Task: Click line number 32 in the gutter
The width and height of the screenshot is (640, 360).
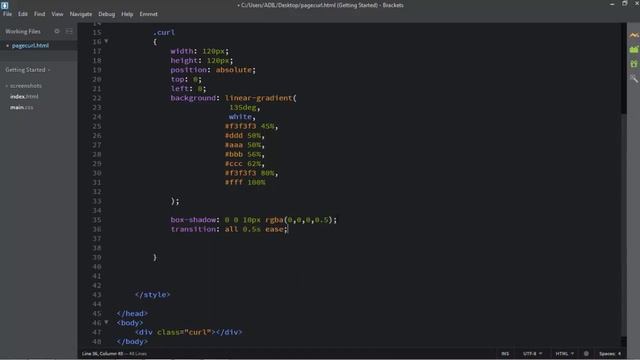Action: click(x=96, y=191)
